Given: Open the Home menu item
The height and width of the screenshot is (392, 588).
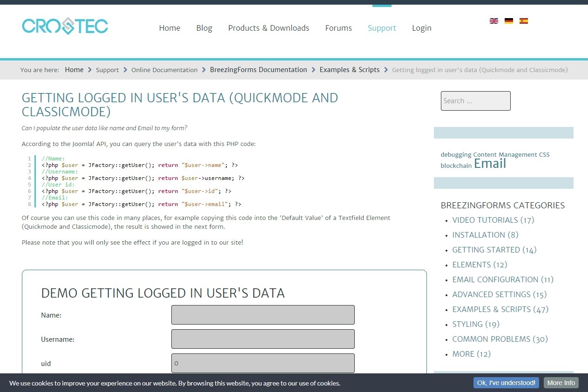Looking at the screenshot, I should click(x=169, y=28).
